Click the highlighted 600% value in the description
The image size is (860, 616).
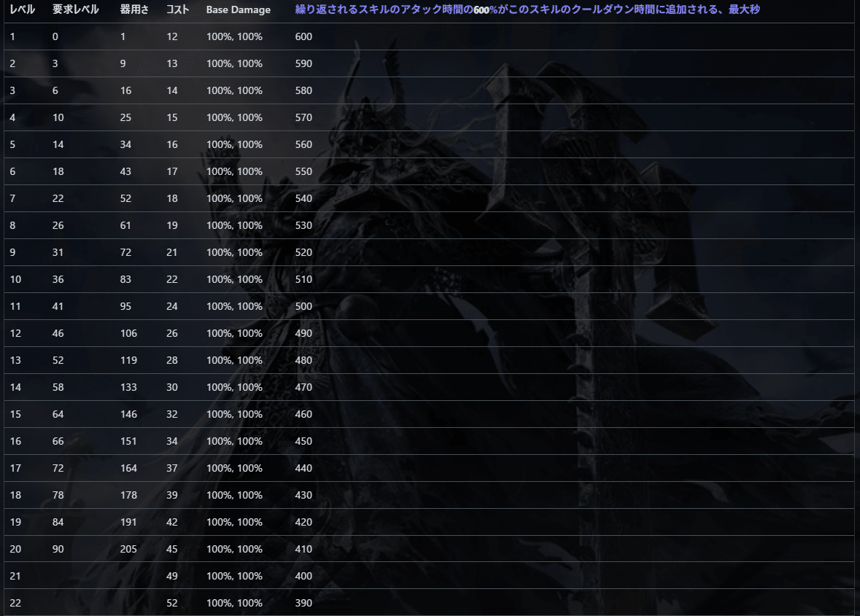coord(481,10)
